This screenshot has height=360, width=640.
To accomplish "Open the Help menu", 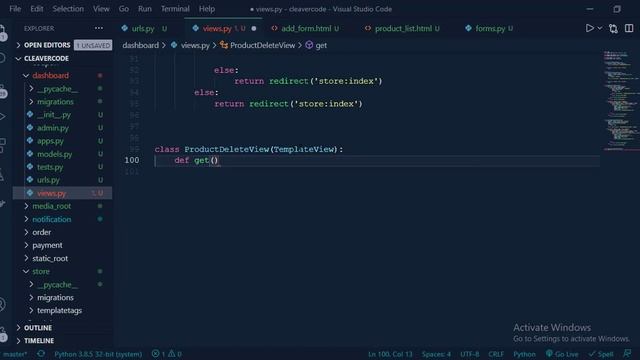I will [207, 9].
